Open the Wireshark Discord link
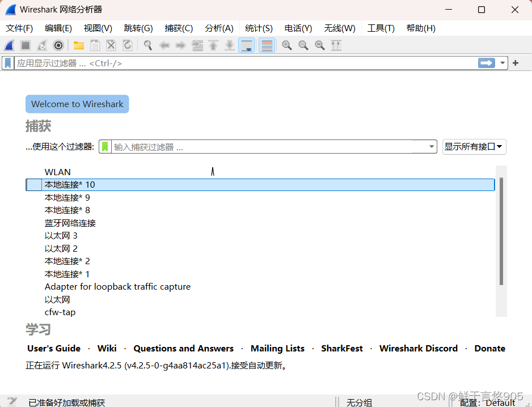This screenshot has width=532, height=407. (419, 348)
